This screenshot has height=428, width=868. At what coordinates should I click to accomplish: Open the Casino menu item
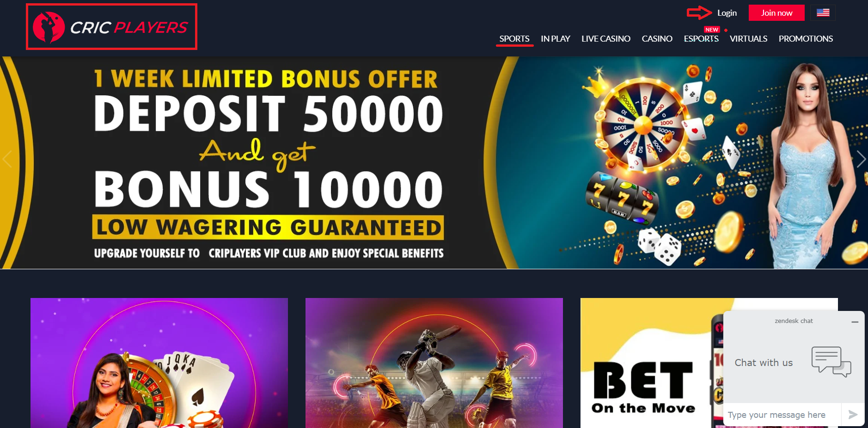[x=657, y=39]
